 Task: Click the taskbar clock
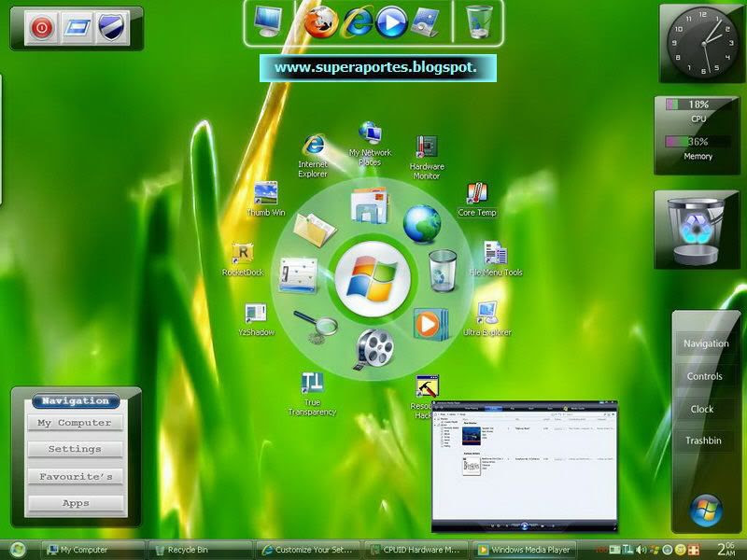coord(726,549)
